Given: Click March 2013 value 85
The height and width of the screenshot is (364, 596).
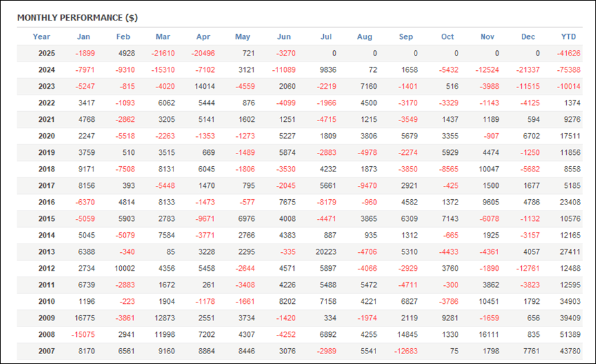Looking at the screenshot, I should 171,251.
